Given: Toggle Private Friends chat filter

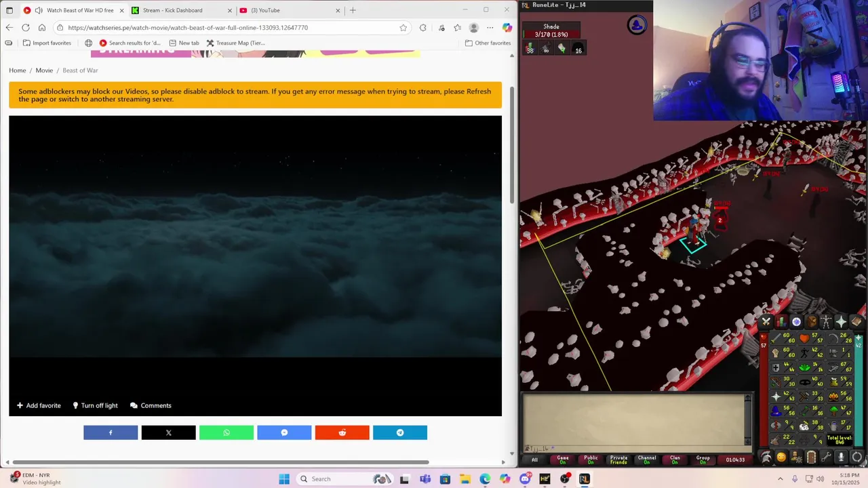Looking at the screenshot, I should (x=618, y=460).
